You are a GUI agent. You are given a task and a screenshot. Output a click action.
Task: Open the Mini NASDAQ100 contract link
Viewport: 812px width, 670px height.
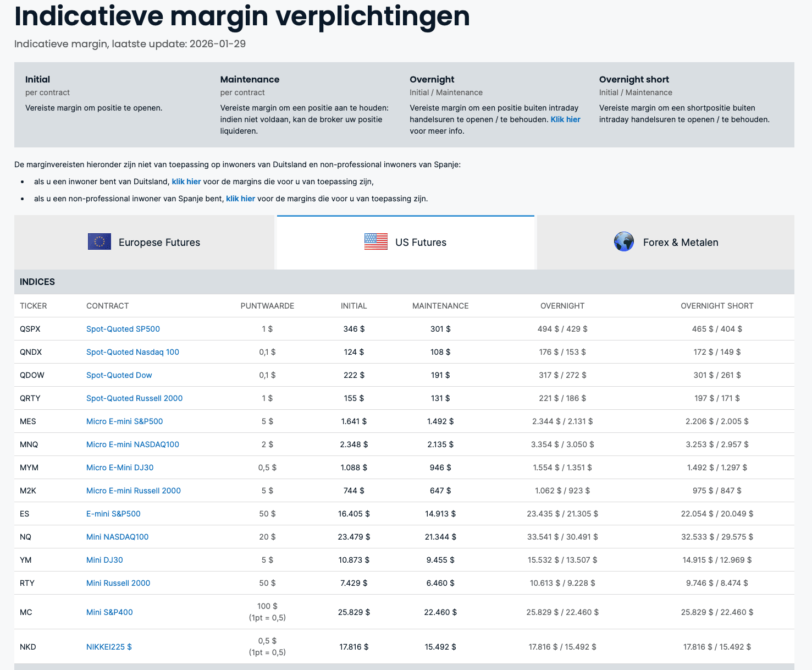[x=117, y=537]
